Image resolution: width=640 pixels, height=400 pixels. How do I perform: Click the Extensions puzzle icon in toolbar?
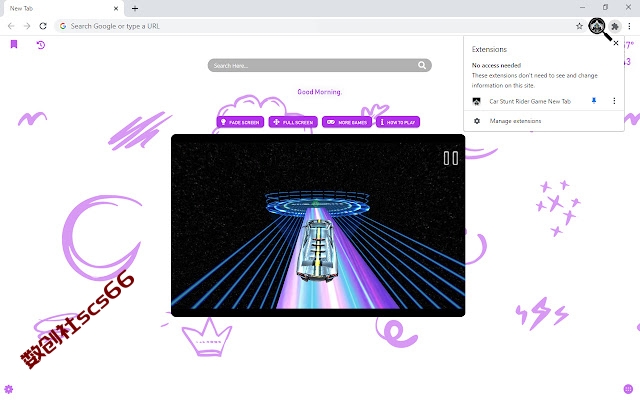(615, 27)
